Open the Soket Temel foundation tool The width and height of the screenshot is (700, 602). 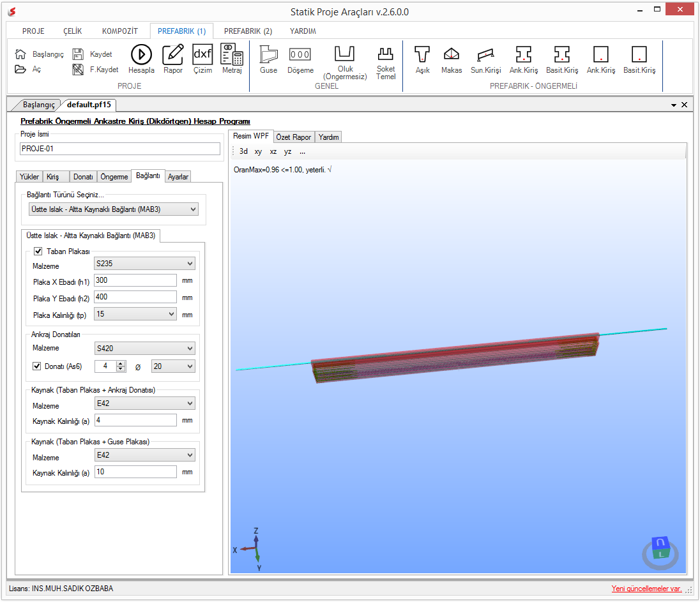386,63
